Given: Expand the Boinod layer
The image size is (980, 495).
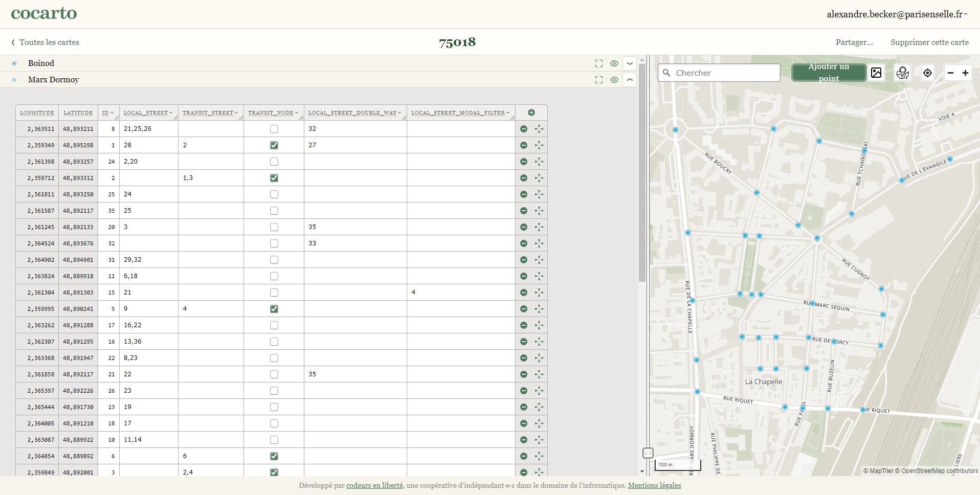Looking at the screenshot, I should (x=630, y=63).
